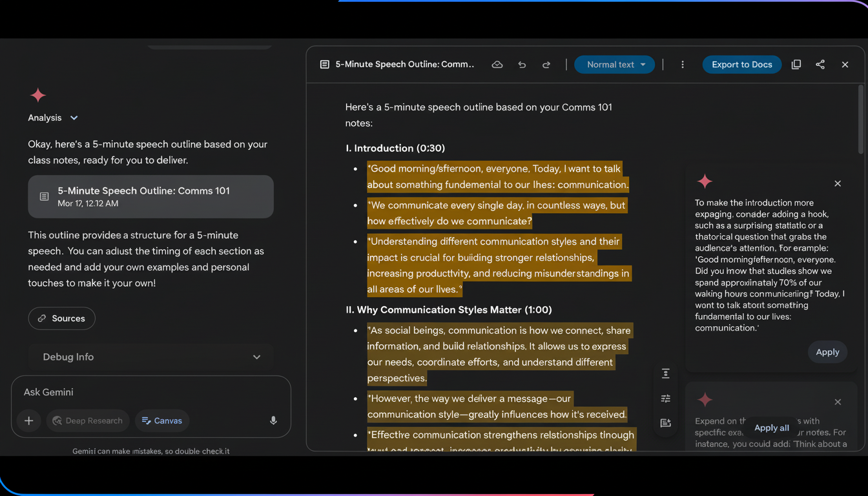Image resolution: width=868 pixels, height=496 pixels.
Task: Expand the Debug Info panel
Action: (x=256, y=356)
